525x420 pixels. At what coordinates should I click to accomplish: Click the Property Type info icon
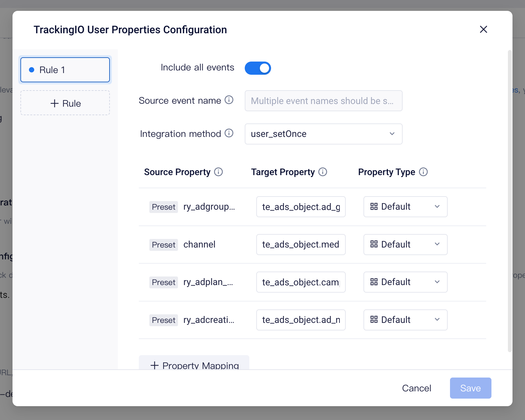[423, 172]
